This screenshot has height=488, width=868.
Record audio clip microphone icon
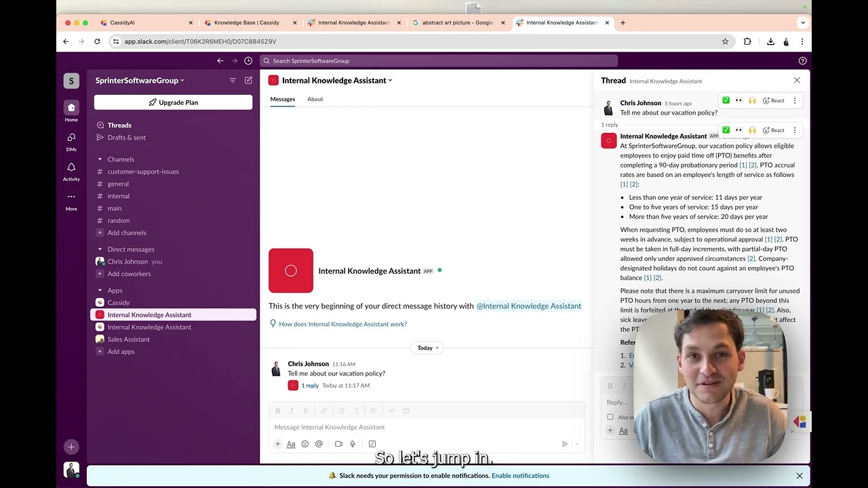click(353, 444)
